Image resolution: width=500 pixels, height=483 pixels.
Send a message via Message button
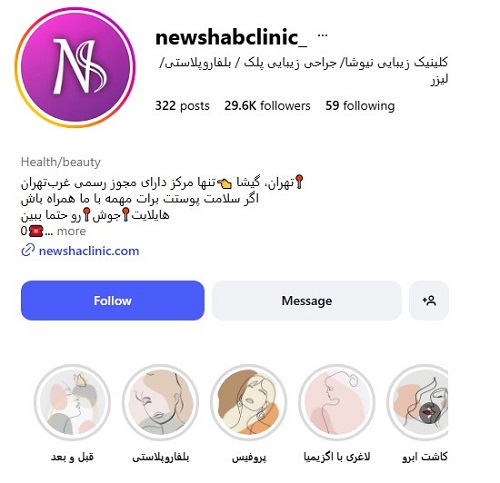[x=307, y=301]
